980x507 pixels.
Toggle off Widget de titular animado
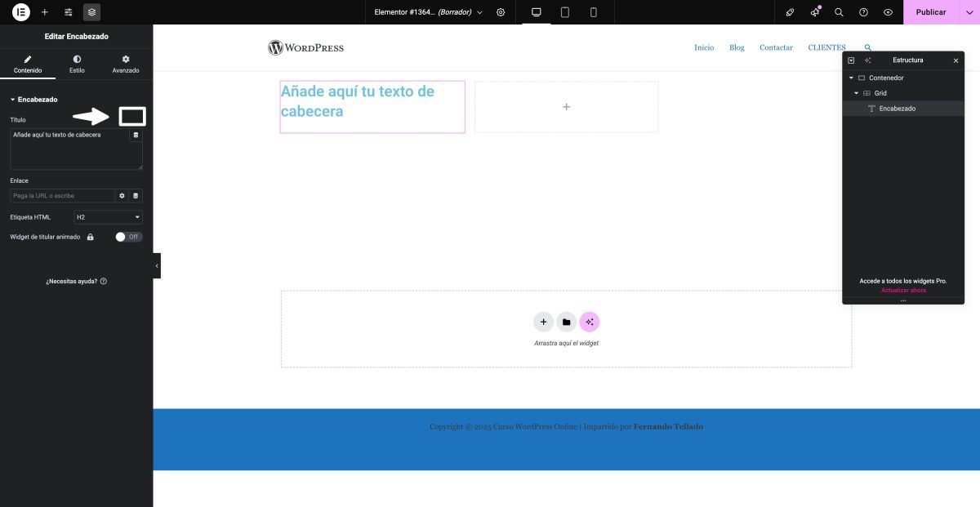128,236
